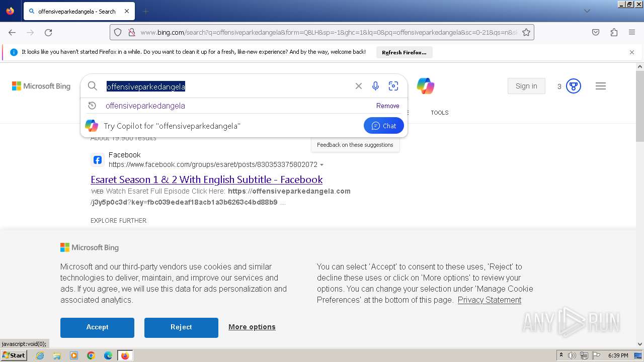Click the site security lock icon
The width and height of the screenshot is (644, 362).
pos(132,32)
